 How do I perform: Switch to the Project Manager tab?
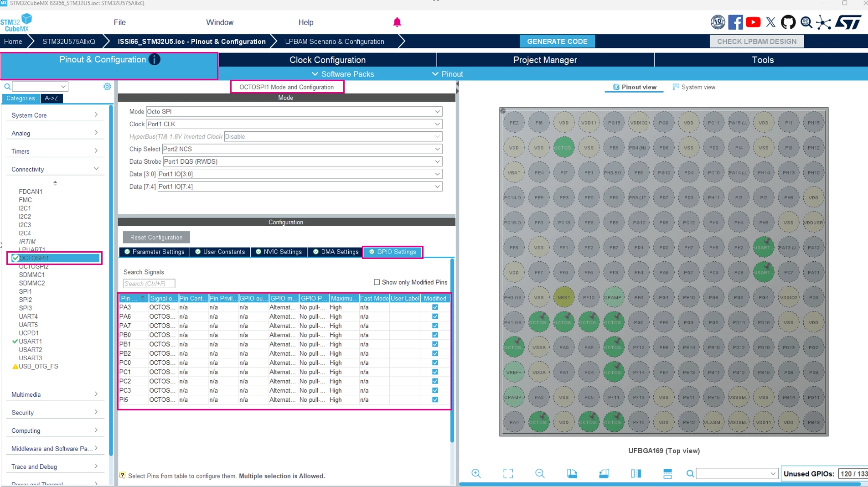point(545,60)
